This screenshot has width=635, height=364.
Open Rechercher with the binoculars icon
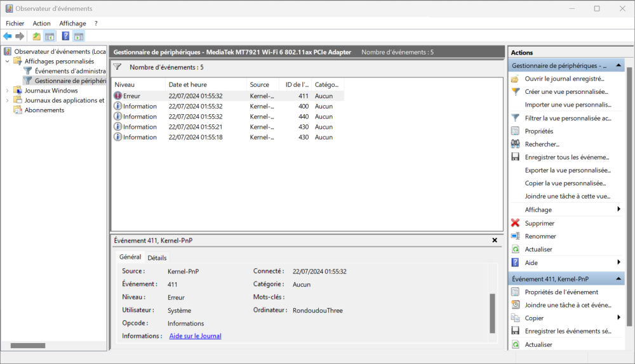[x=541, y=144]
